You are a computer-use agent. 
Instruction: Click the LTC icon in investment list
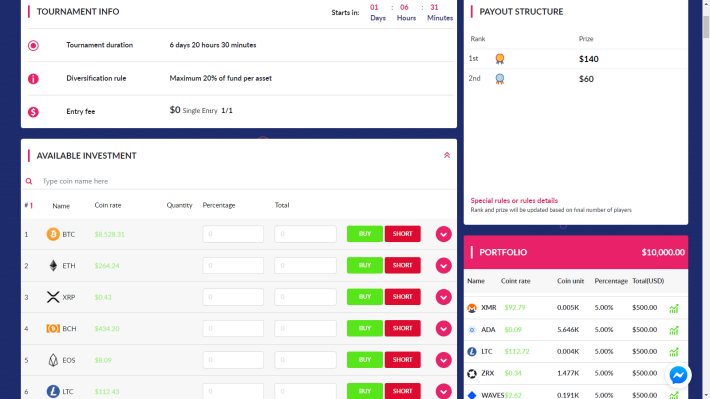click(53, 391)
